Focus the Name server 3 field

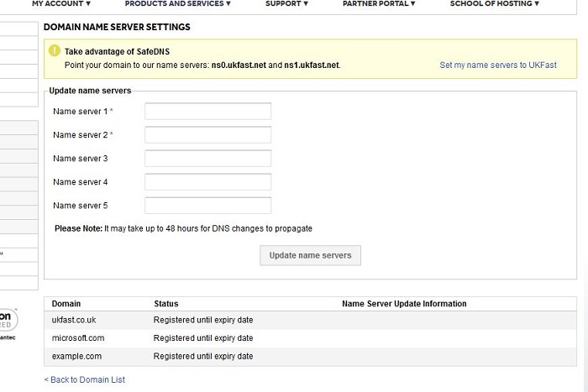pyautogui.click(x=207, y=159)
